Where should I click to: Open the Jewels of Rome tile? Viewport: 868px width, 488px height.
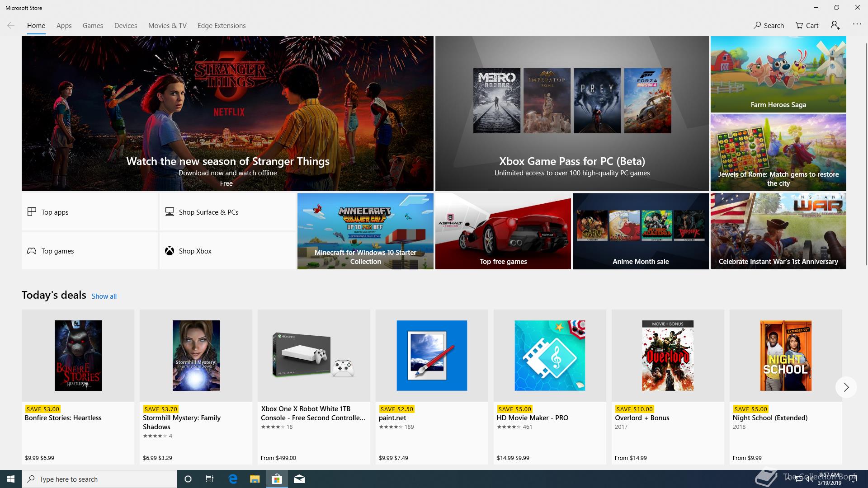(778, 153)
